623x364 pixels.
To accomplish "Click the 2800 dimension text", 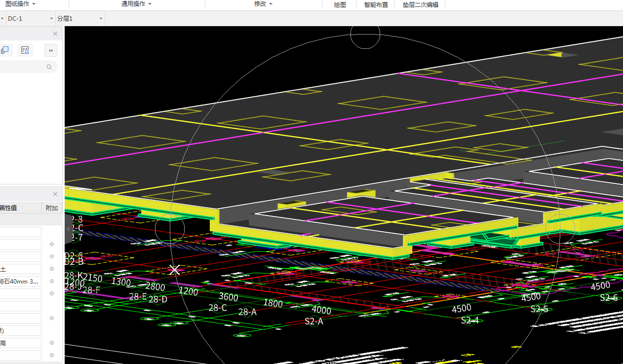I will point(156,287).
